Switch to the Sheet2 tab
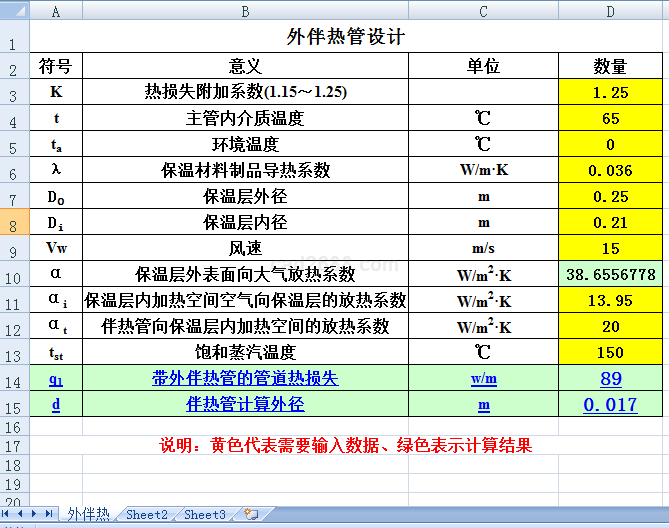The width and height of the screenshot is (669, 528). pyautogui.click(x=146, y=514)
